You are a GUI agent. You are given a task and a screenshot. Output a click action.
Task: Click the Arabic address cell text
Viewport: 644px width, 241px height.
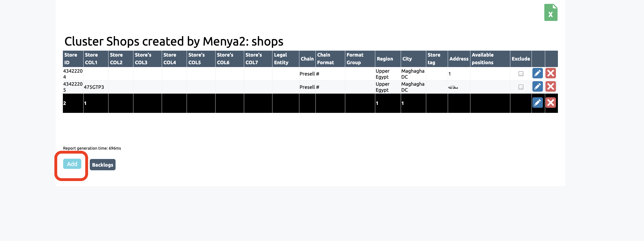point(453,87)
